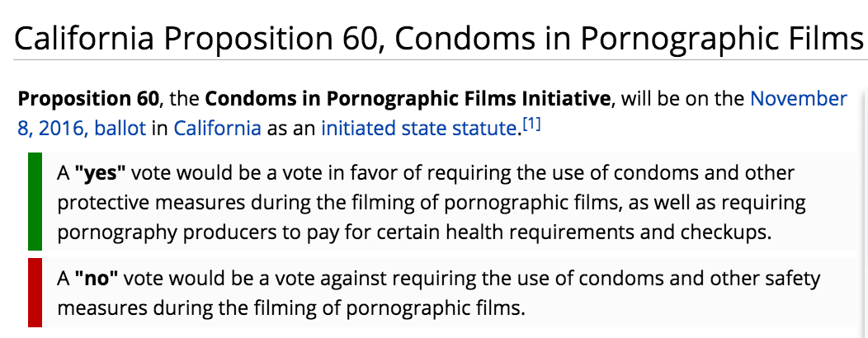Click the green "yes" vote color bar
The image size is (868, 338).
click(x=35, y=201)
